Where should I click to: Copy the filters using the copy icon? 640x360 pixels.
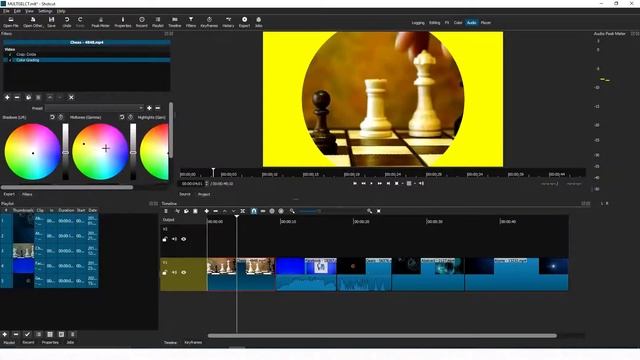click(28, 98)
